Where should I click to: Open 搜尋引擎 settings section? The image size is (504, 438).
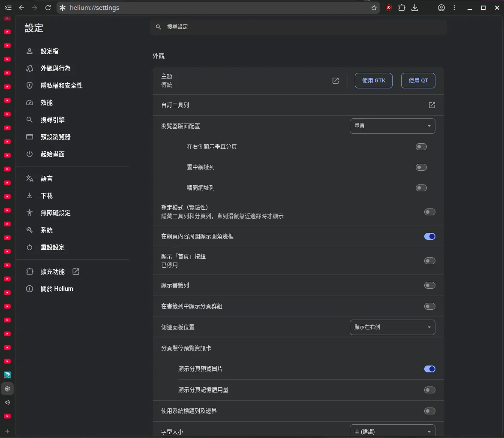(52, 120)
